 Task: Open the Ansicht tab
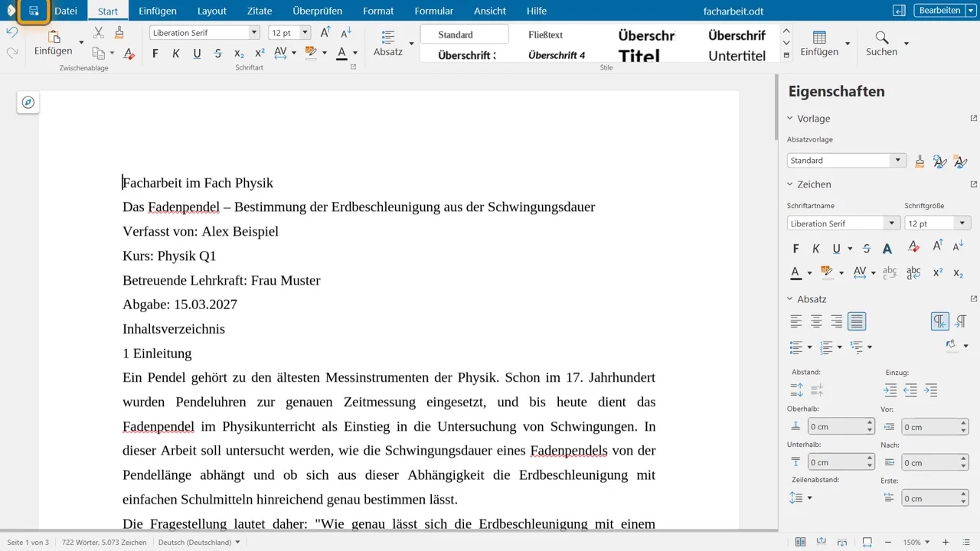tap(490, 11)
